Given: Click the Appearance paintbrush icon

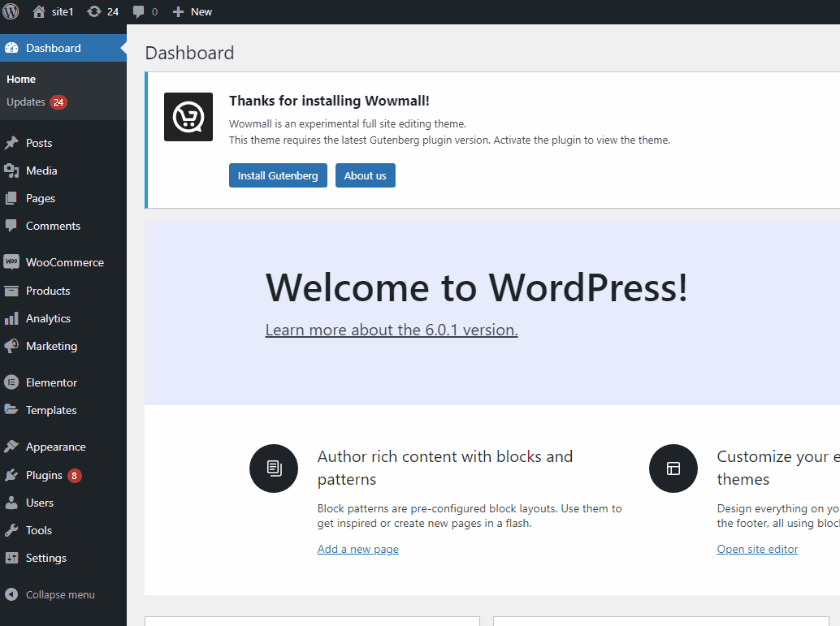Looking at the screenshot, I should coord(11,447).
